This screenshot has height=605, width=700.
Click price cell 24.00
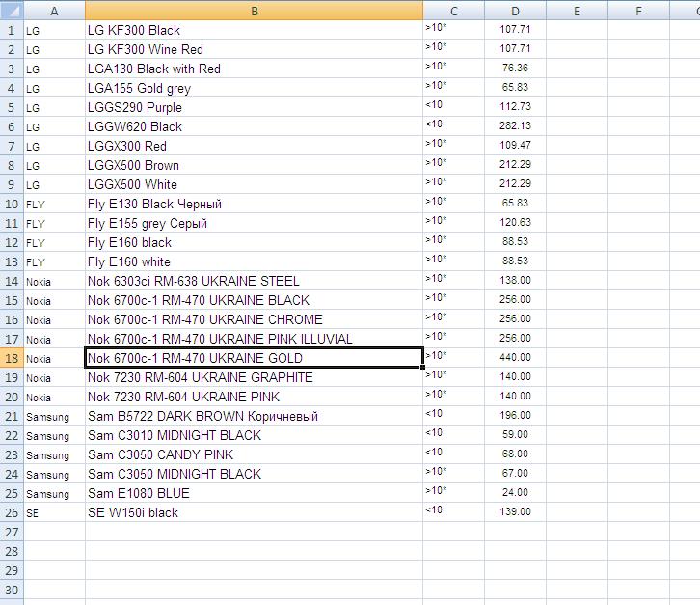pyautogui.click(x=515, y=493)
